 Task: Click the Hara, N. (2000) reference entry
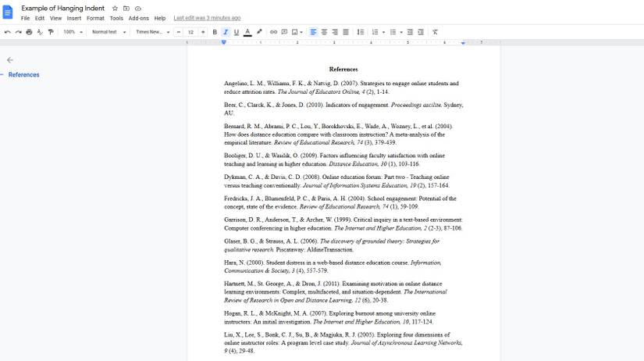tap(333, 266)
